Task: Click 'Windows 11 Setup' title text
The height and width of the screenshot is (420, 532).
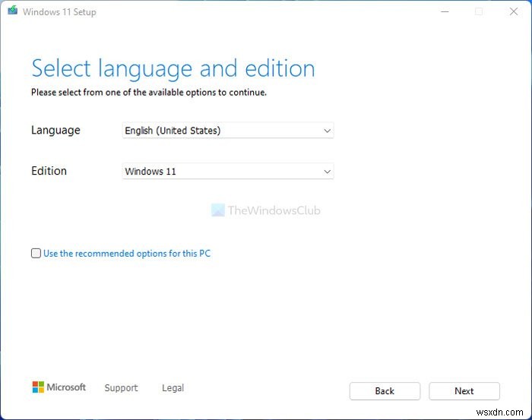Action: [x=59, y=12]
